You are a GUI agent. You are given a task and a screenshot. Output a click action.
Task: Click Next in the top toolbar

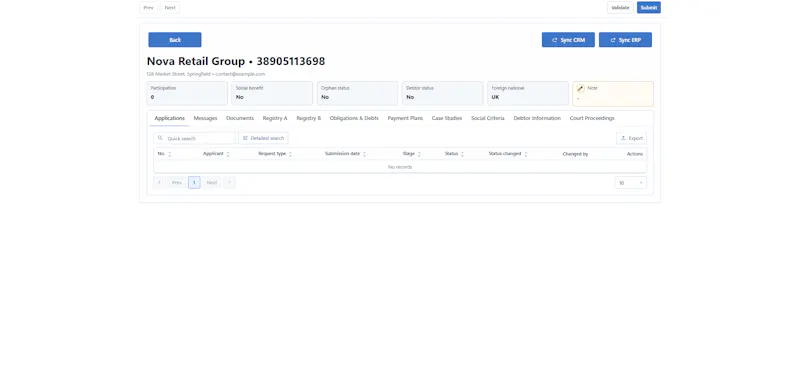(170, 8)
